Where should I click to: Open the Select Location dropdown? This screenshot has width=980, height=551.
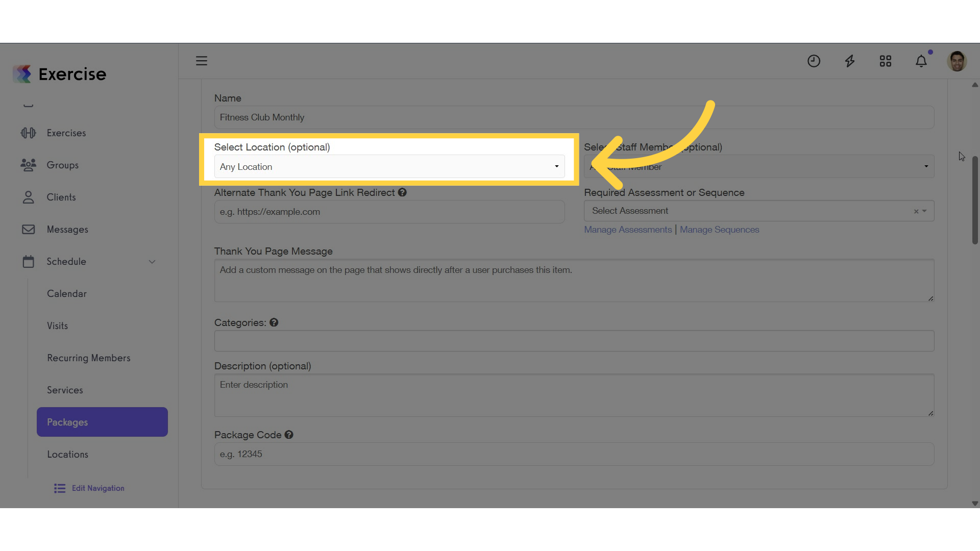tap(389, 167)
